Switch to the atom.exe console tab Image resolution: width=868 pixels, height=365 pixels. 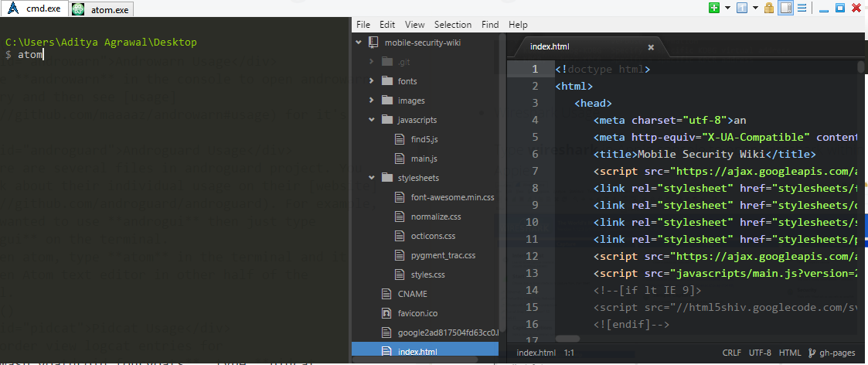(x=100, y=9)
